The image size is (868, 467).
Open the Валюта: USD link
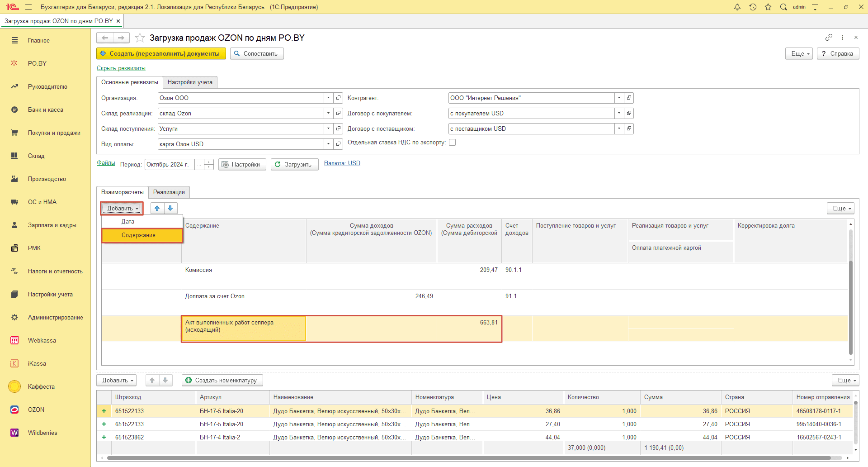pos(342,163)
